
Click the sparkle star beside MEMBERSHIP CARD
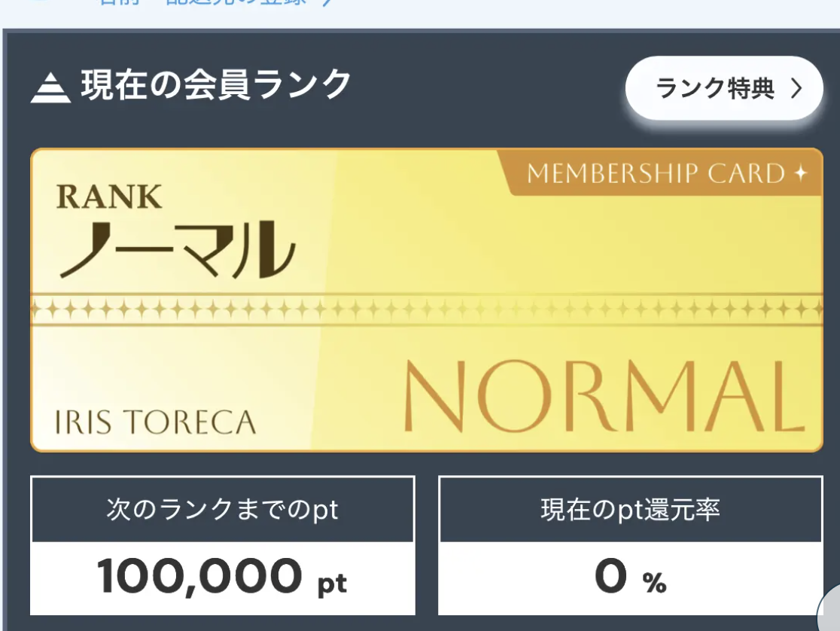(x=801, y=174)
